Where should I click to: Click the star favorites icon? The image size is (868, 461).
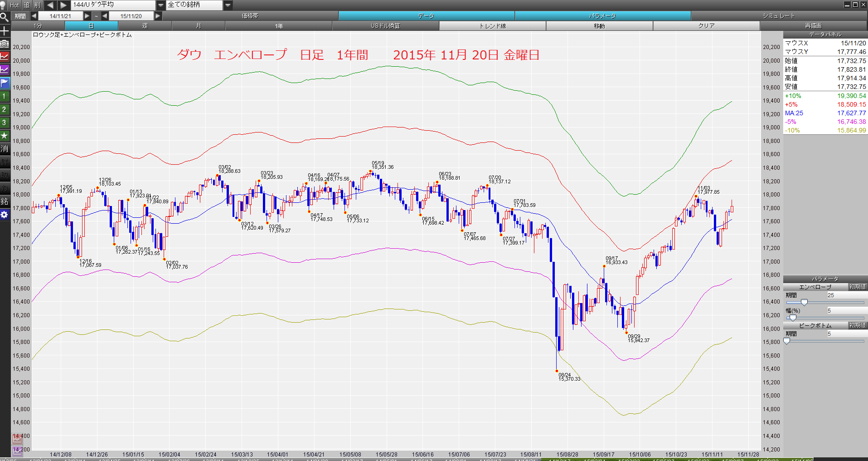pyautogui.click(x=5, y=136)
